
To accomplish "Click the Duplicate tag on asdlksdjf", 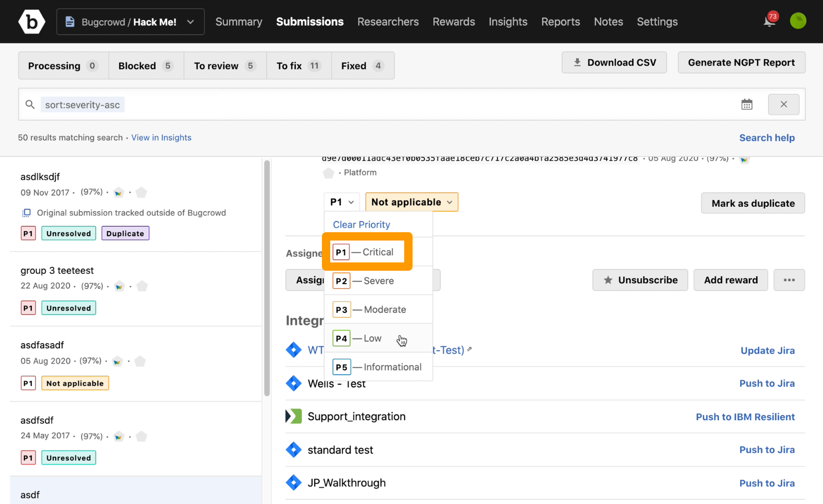I will click(x=125, y=233).
